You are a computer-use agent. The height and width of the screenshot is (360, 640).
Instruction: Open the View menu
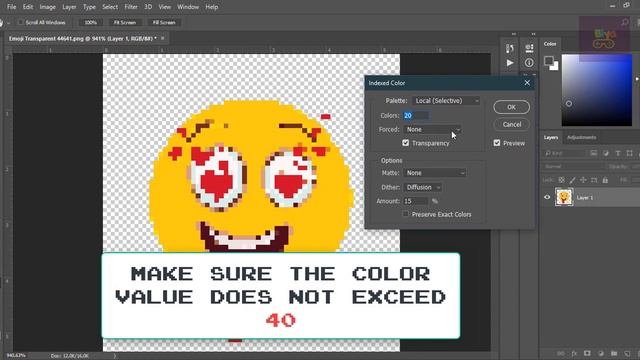[164, 7]
